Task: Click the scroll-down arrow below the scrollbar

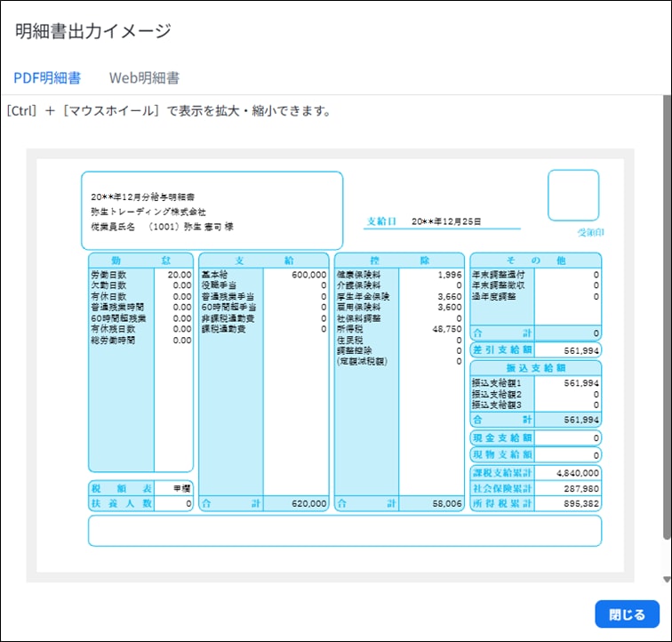Action: pos(667,580)
